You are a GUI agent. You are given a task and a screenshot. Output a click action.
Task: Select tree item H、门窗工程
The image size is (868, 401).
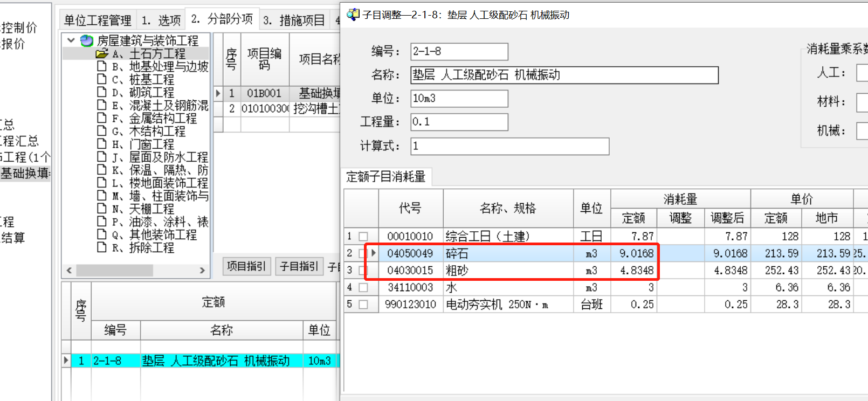coord(143,144)
